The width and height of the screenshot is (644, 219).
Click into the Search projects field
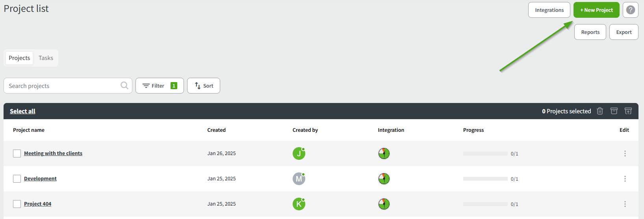63,86
